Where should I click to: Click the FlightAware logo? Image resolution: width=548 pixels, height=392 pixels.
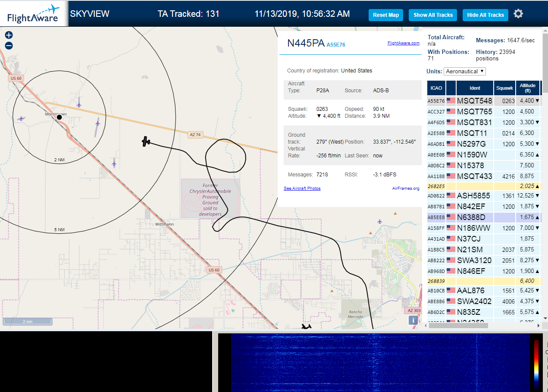coord(34,14)
